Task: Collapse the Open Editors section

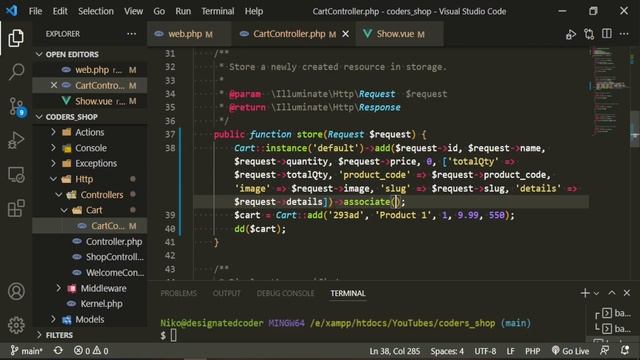Action: 89,54
